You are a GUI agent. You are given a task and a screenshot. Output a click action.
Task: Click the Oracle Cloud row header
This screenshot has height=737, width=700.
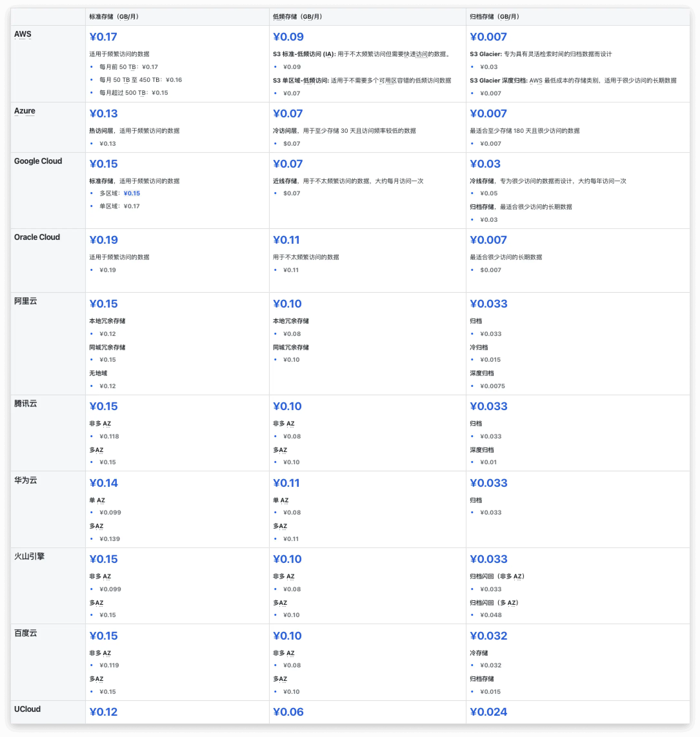37,237
